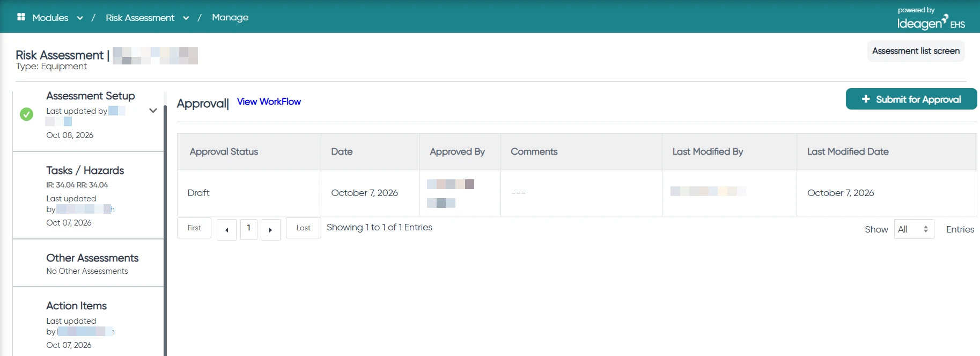The width and height of the screenshot is (980, 356).
Task: Open the Modules breadcrumb menu
Action: 50,18
